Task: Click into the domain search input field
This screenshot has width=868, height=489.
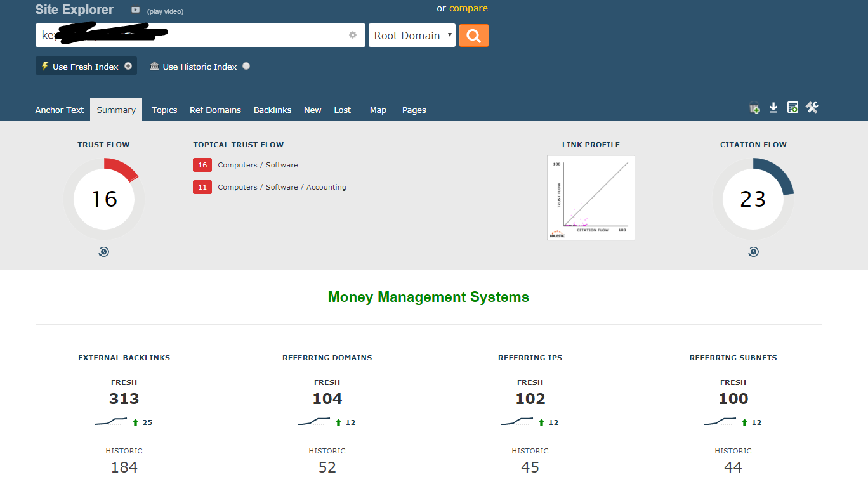Action: 201,36
